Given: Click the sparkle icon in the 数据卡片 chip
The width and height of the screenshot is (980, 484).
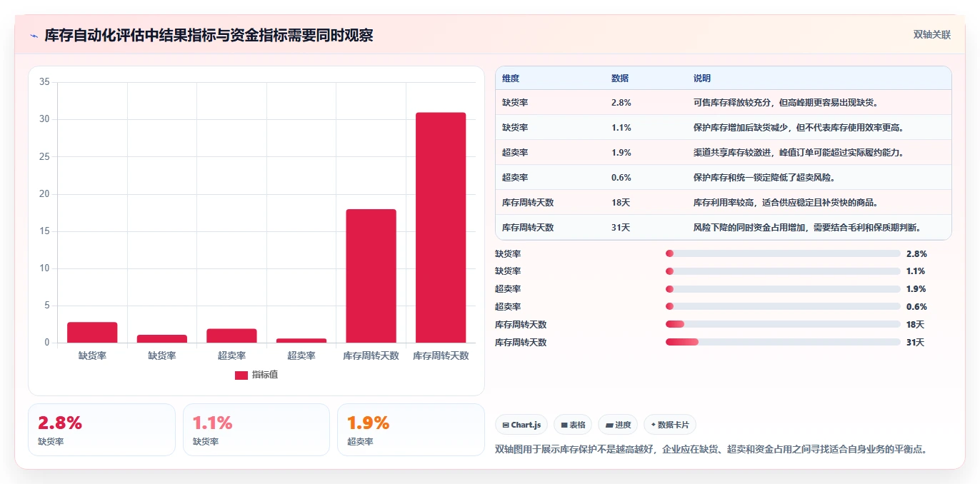Looking at the screenshot, I should tap(653, 425).
